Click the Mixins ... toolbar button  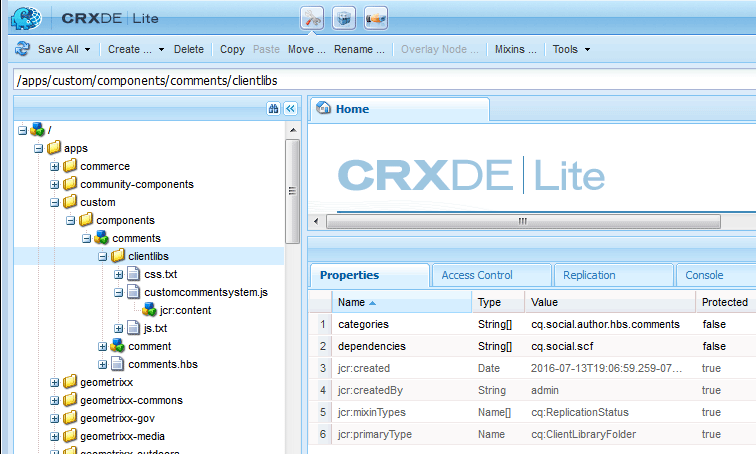(x=515, y=49)
